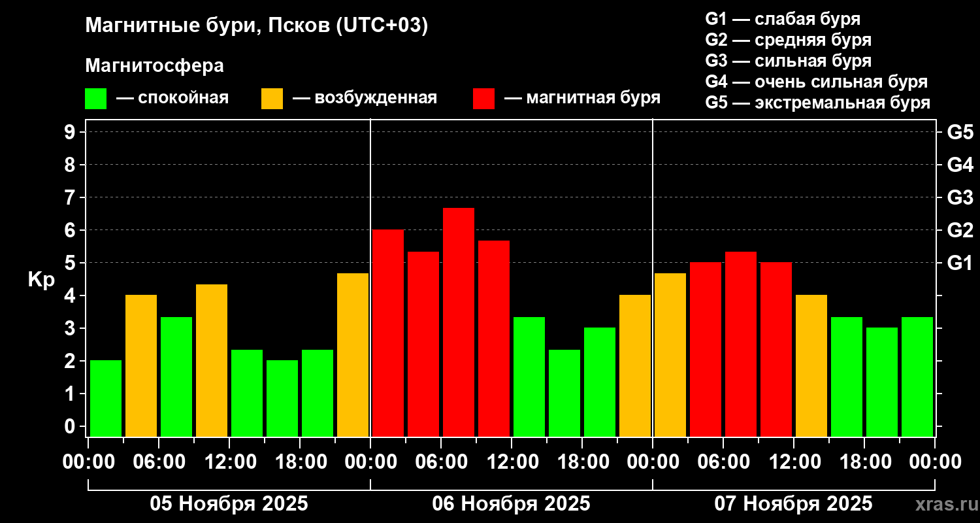Viewport: 980px width, 523px height.
Task: Select the "06 Ноября 2025" date label
Action: (511, 504)
